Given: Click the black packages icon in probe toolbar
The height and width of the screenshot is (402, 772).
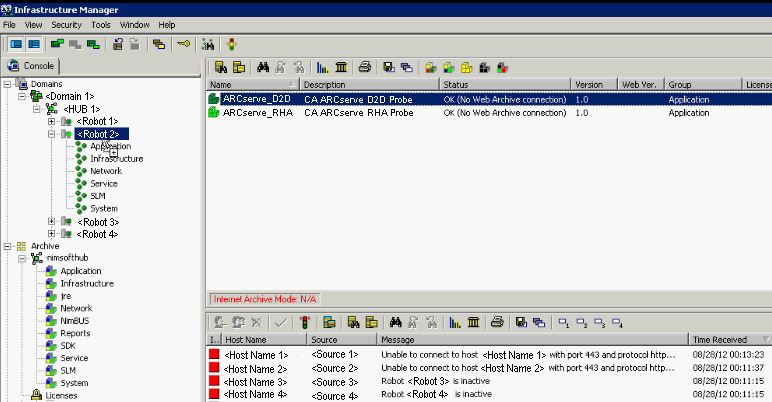Looking at the screenshot, I should [484, 67].
